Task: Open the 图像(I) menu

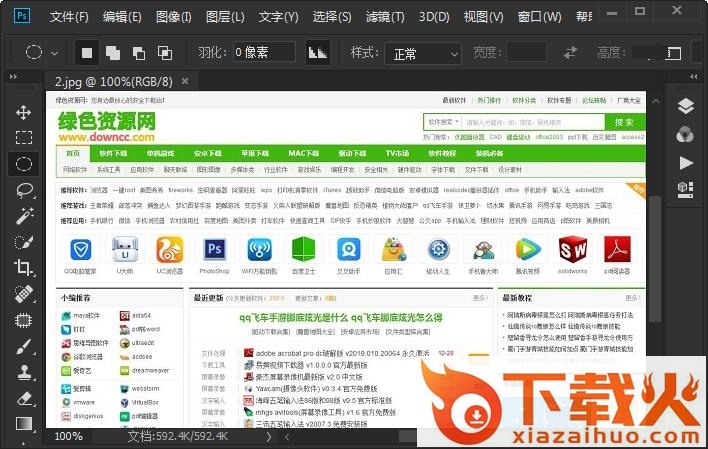Action: (174, 17)
